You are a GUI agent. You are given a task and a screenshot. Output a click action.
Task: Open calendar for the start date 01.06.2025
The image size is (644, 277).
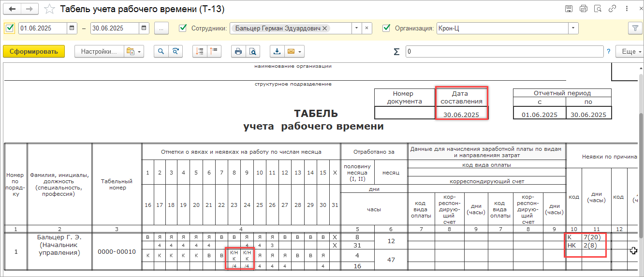point(72,28)
